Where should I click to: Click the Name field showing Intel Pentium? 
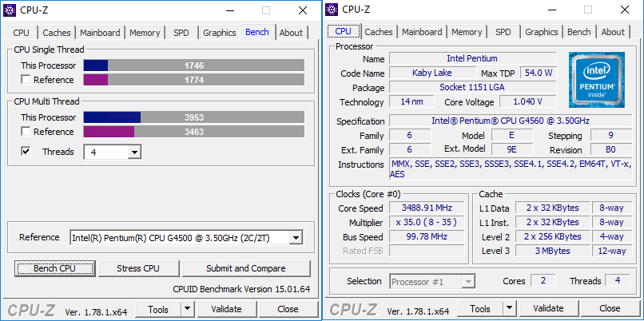pyautogui.click(x=472, y=58)
